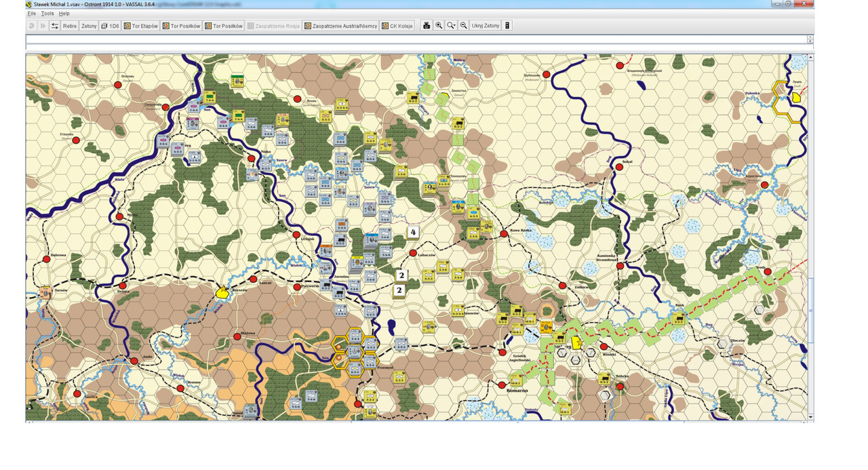The image size is (868, 470).
Task: Click the last toolbar icon after Ukryj Żetony
Action: (507, 26)
